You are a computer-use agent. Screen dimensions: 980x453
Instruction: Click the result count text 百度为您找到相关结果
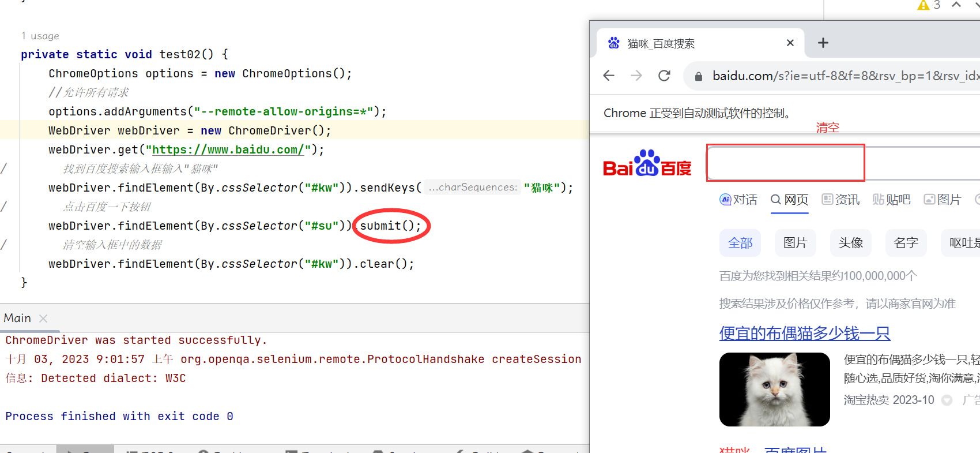click(818, 276)
